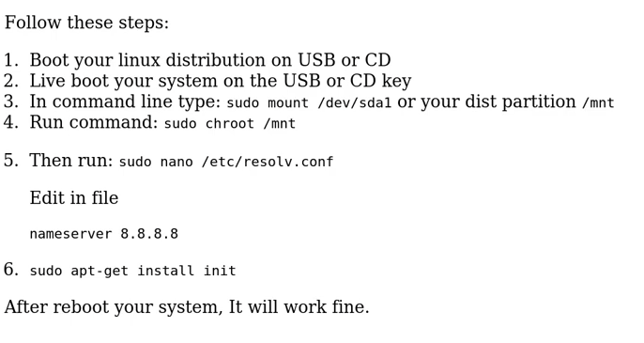Click the 'sudo nano /etc/resolv.conf' code

pyautogui.click(x=226, y=162)
